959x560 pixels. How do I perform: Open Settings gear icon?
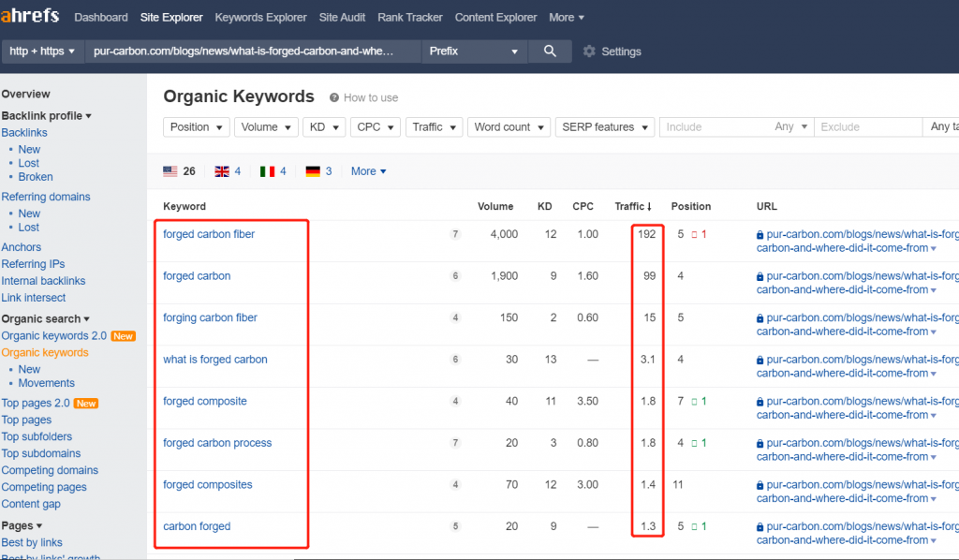click(x=589, y=52)
